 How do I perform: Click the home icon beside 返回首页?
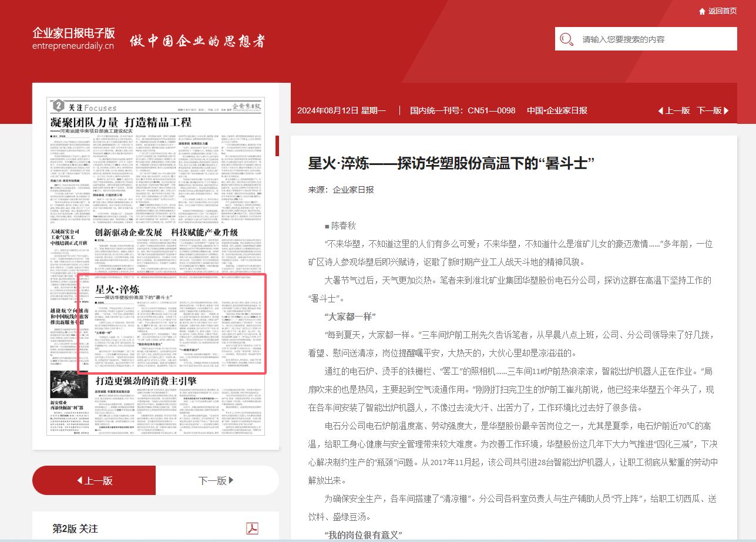(x=701, y=11)
